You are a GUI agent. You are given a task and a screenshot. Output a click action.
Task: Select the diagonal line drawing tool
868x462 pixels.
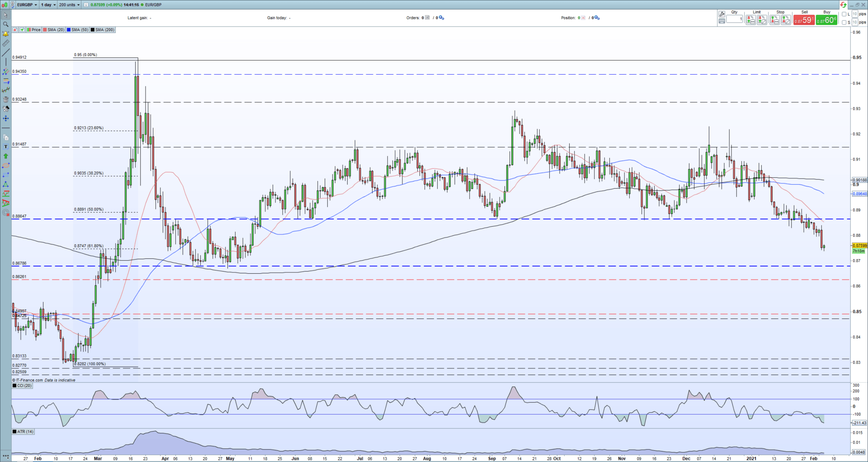(x=5, y=52)
